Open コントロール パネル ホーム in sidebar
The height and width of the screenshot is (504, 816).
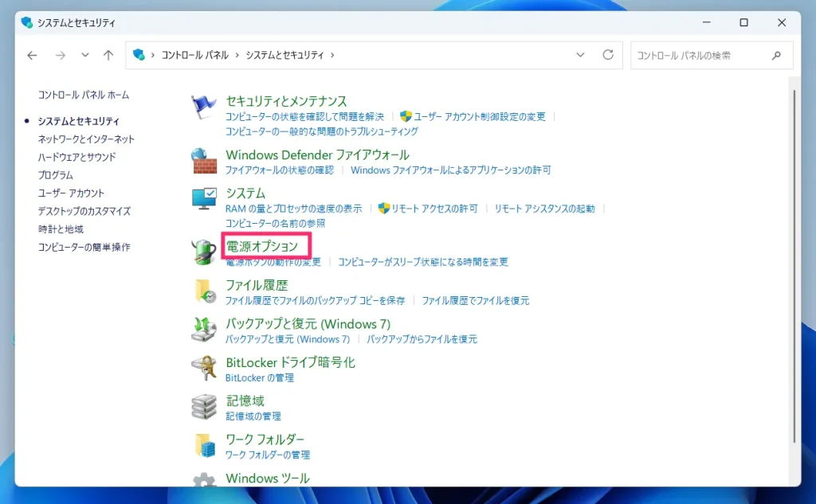tap(83, 96)
